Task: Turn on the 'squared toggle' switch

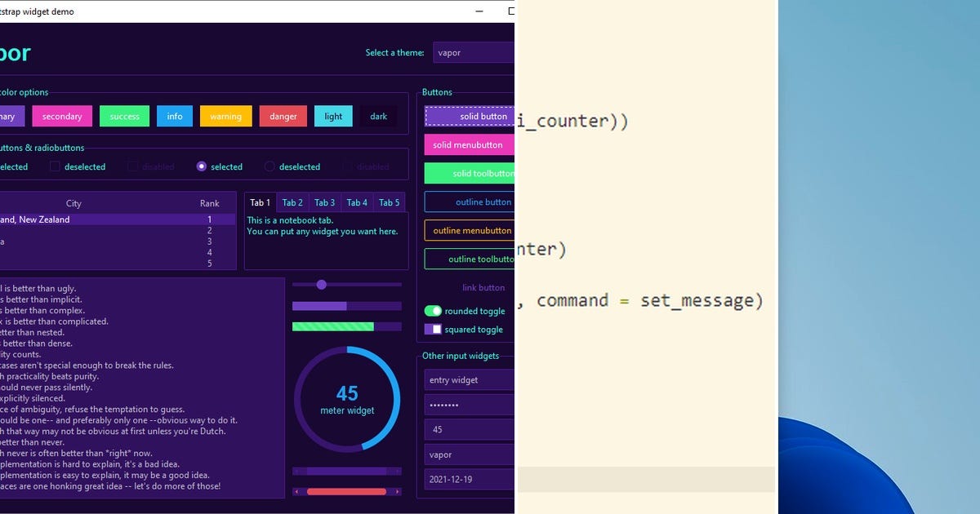Action: [x=433, y=329]
